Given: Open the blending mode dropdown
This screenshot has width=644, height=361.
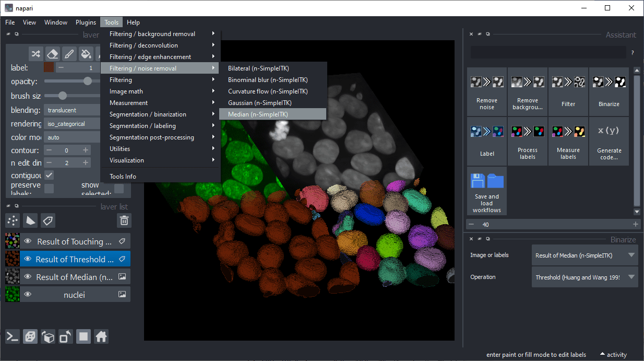Looking at the screenshot, I should (x=73, y=110).
